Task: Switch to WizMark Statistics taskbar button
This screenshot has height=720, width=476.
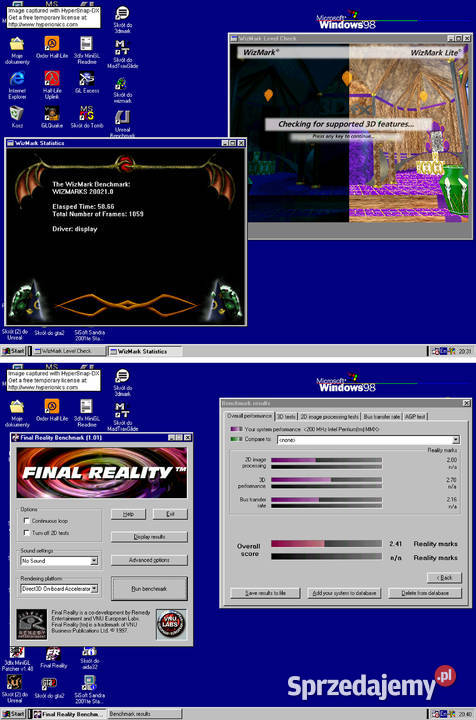Action: point(145,351)
